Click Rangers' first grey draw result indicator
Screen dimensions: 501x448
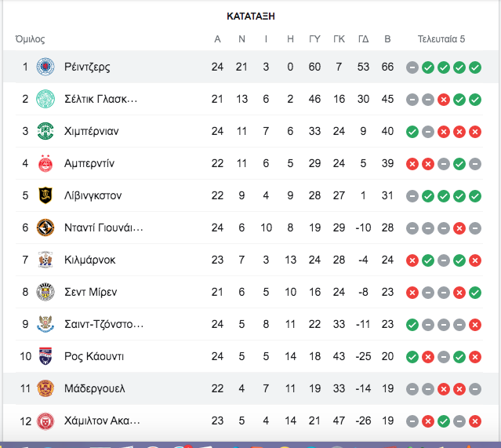pos(412,67)
